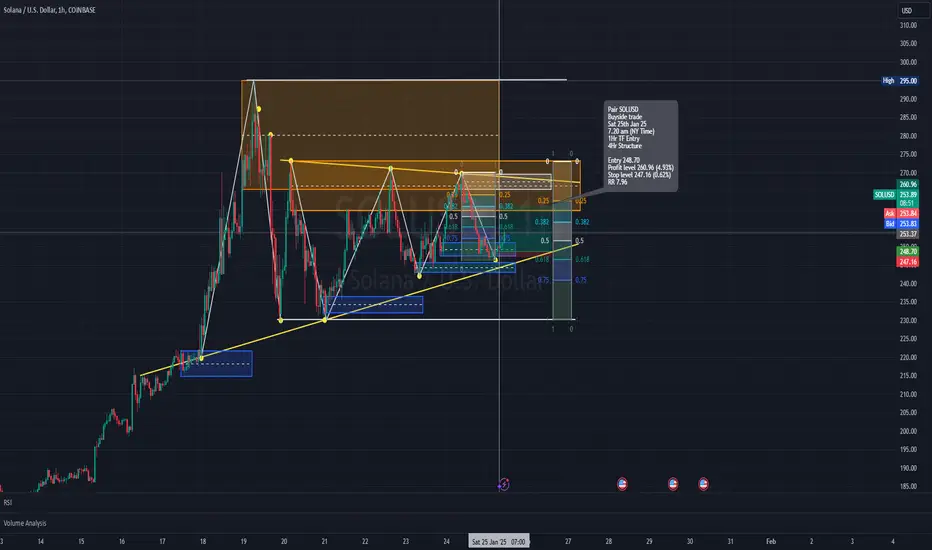Open the rightmost US flag economic event
The height and width of the screenshot is (550, 932).
coord(703,483)
